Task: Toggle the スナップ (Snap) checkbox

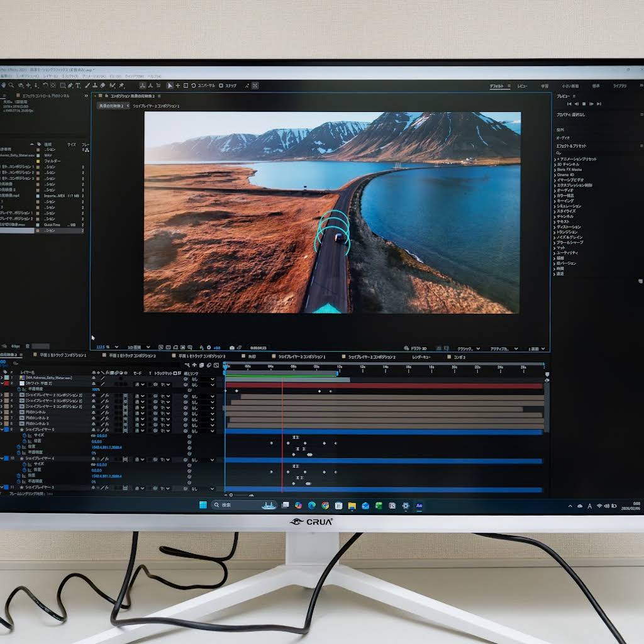Action: coord(221,86)
